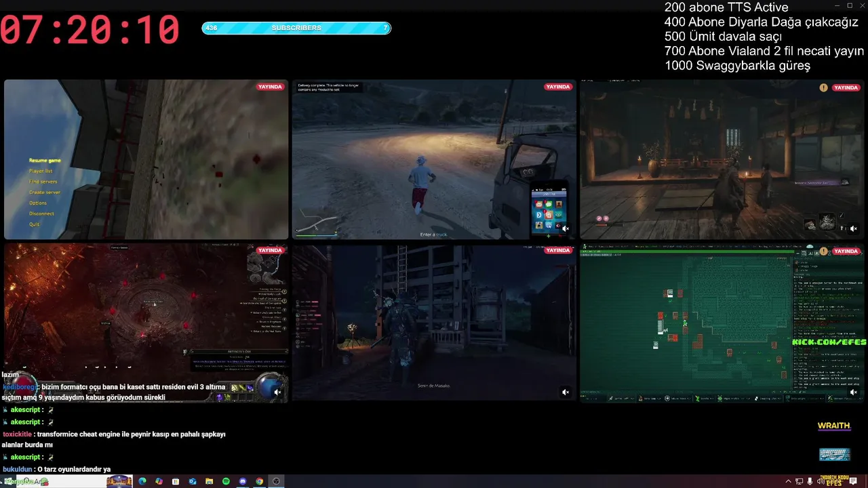Click the phone app overlay in GTA tile
The width and height of the screenshot is (868, 488).
click(549, 211)
